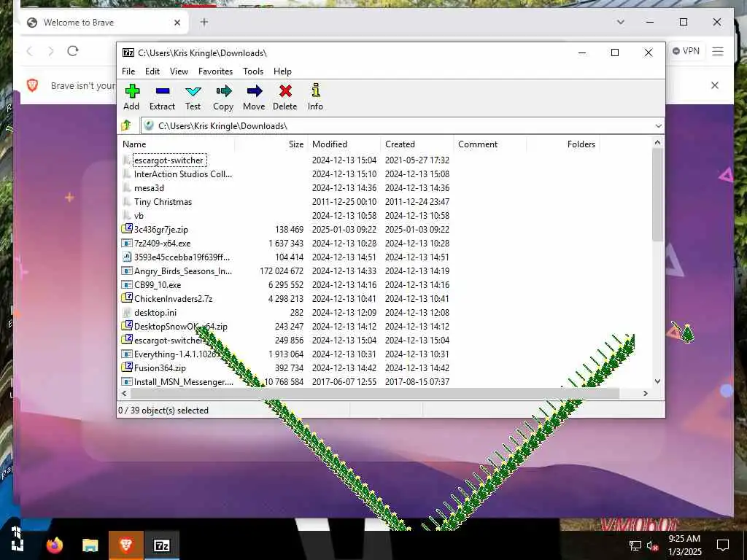This screenshot has height=560, width=747.
Task: Open Firefox from the taskbar
Action: 54,545
